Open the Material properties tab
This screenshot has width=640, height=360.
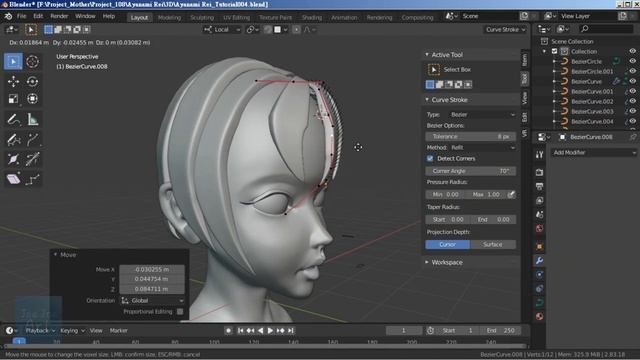pos(540,316)
